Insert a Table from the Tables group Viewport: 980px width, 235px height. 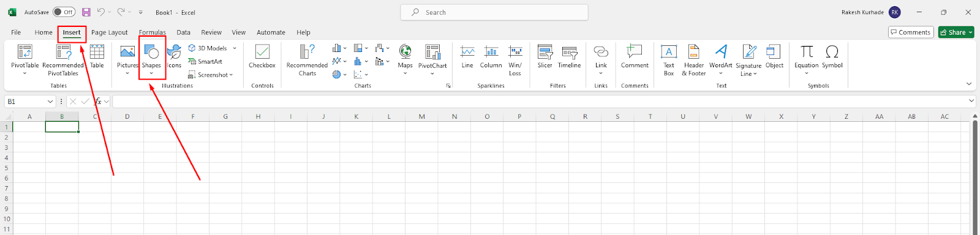97,56
